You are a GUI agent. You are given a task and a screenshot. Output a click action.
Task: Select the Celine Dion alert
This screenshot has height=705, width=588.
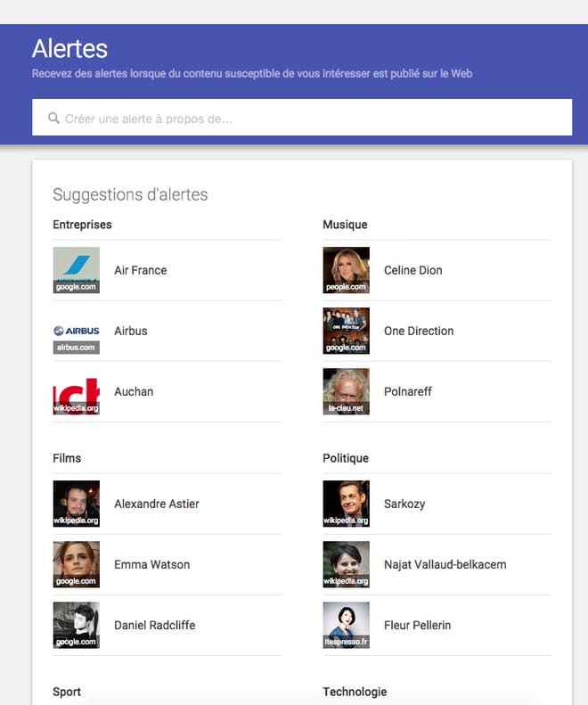point(413,270)
